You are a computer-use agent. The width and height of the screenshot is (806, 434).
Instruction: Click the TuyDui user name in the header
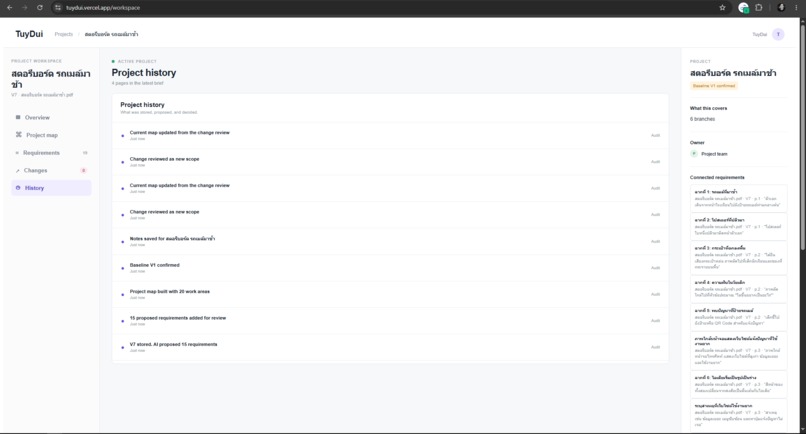(760, 34)
